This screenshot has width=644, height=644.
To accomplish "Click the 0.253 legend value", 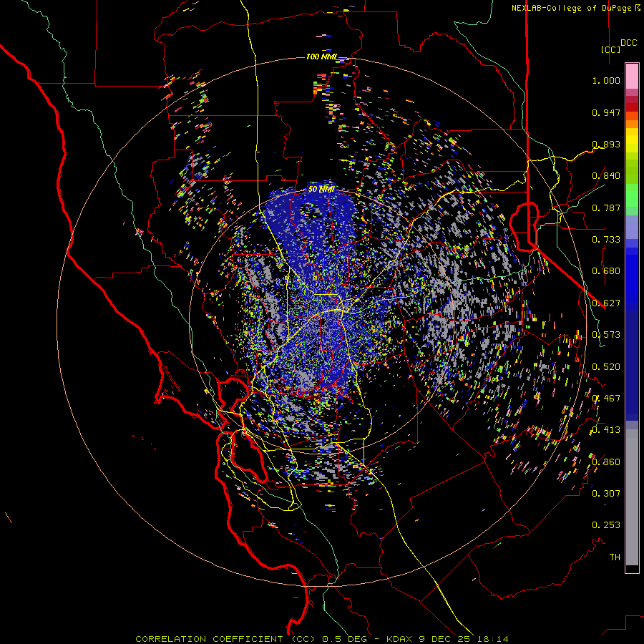I will tap(606, 525).
